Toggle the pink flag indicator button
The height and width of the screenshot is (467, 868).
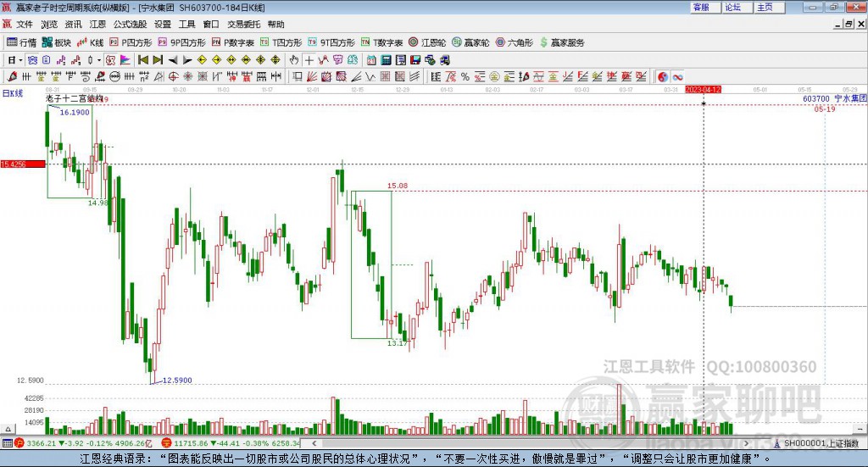(x=125, y=60)
